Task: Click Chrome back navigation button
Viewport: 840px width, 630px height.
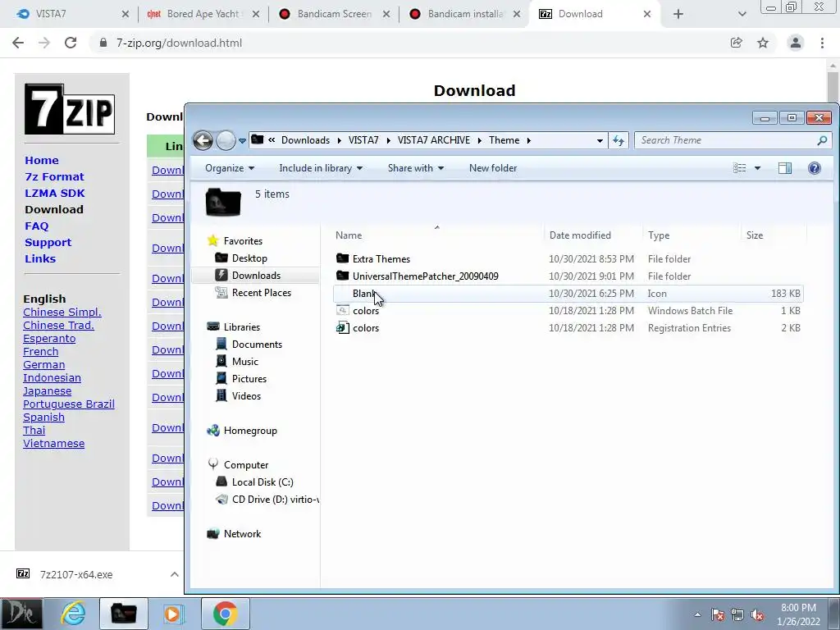Action: tap(18, 43)
